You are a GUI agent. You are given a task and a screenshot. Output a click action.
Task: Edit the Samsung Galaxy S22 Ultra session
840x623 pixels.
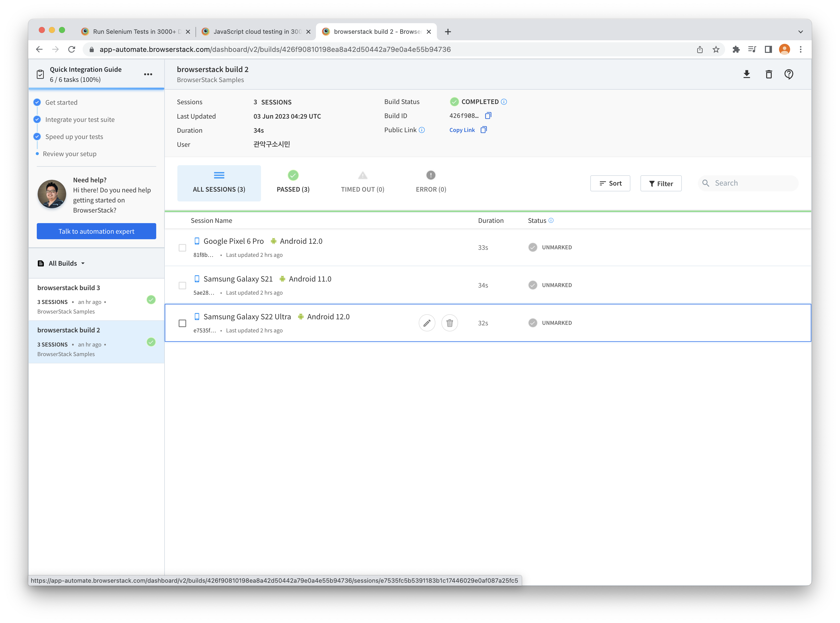pos(427,323)
